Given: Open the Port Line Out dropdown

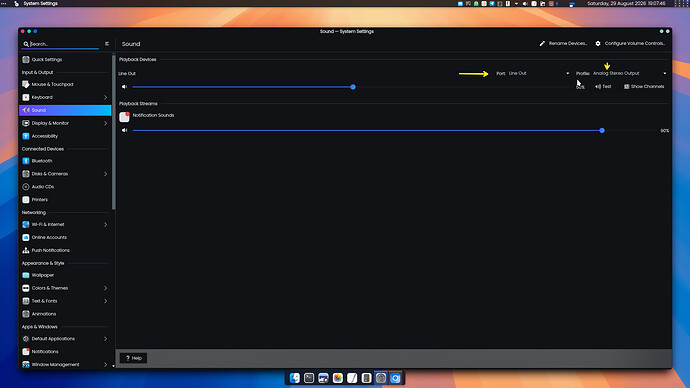Looking at the screenshot, I should pyautogui.click(x=539, y=73).
